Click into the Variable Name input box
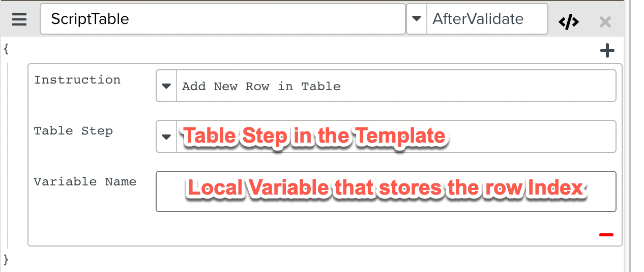644x272 pixels. (386, 192)
